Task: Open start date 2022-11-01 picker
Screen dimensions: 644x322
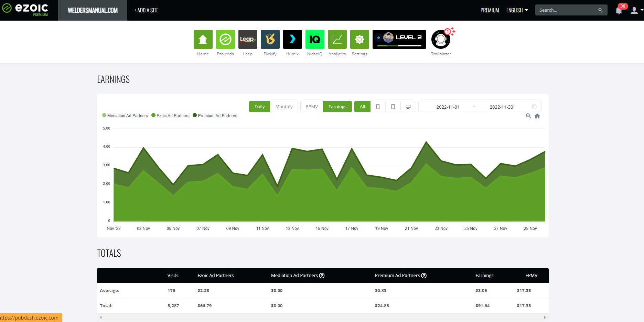Action: pos(448,107)
